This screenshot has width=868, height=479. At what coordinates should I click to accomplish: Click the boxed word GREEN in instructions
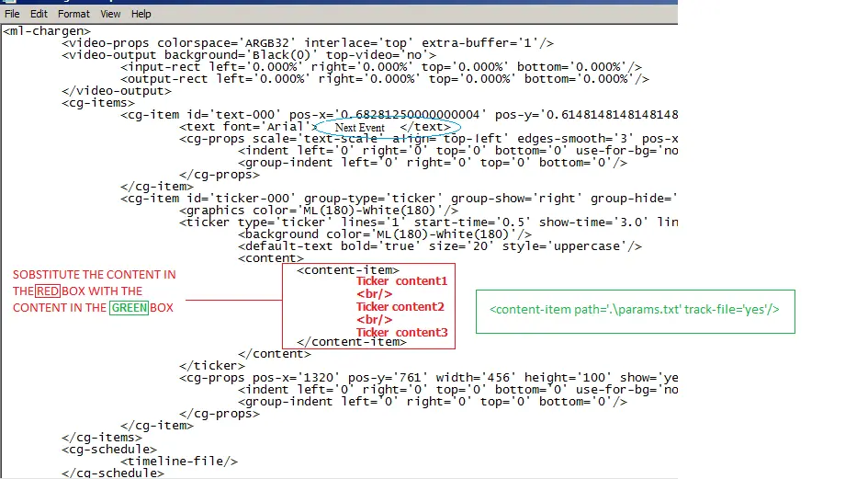tap(129, 308)
